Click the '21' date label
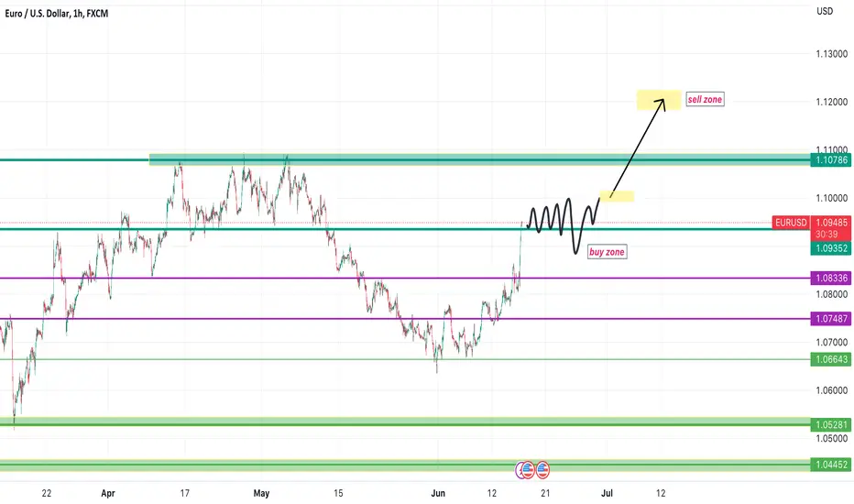The width and height of the screenshot is (854, 504). [545, 493]
